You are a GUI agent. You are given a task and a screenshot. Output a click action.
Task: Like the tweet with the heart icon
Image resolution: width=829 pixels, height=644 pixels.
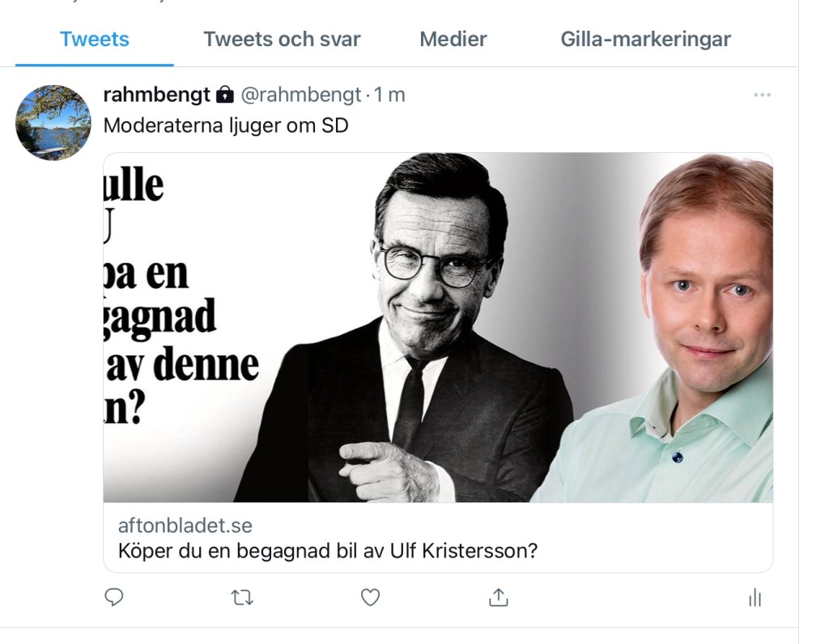(x=370, y=597)
